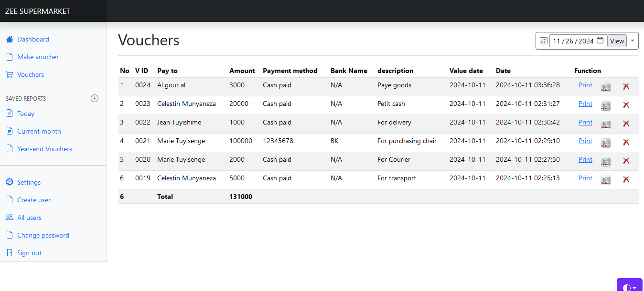Click Print link for voucher 0024
Viewport: 644px width, 291px height.
[585, 85]
